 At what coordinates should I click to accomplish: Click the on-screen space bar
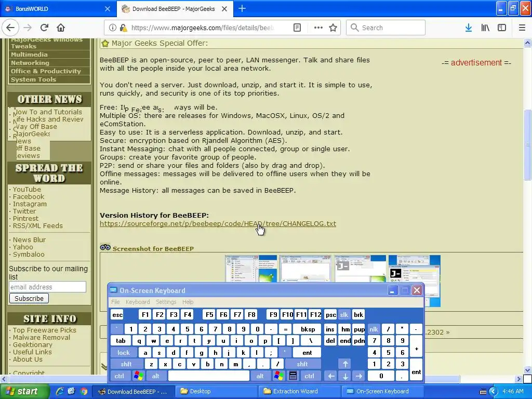click(x=209, y=376)
